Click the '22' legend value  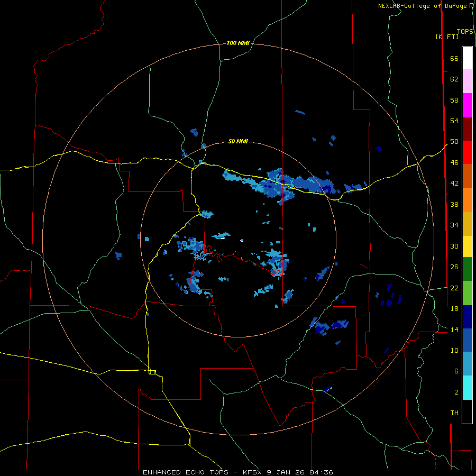pyautogui.click(x=454, y=288)
